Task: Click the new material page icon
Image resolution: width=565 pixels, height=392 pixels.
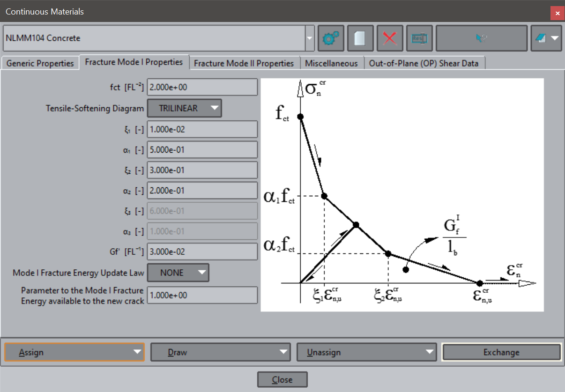Action: tap(360, 38)
